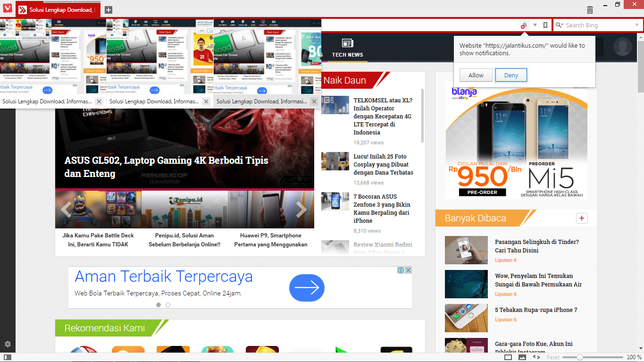Open Vivaldi settings gear icon

tap(8, 344)
